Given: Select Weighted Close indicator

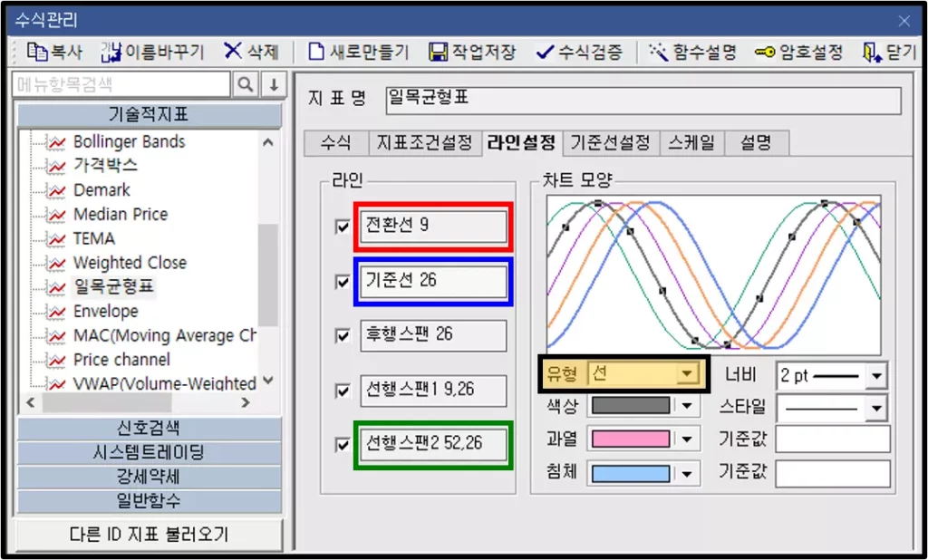Looking at the screenshot, I should click(x=130, y=263).
